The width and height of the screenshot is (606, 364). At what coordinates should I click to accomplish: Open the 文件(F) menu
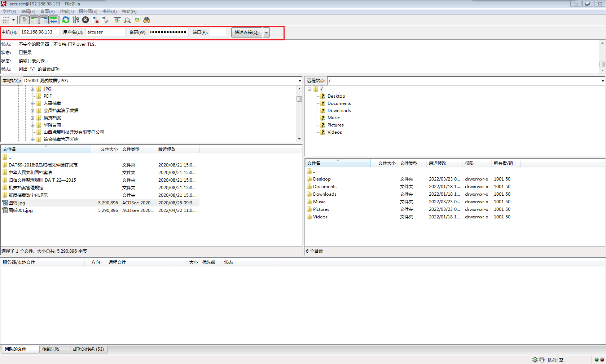pyautogui.click(x=9, y=12)
